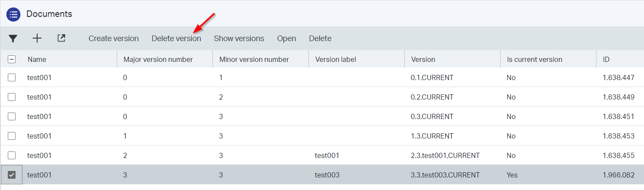This screenshot has width=644, height=190.
Task: Show versions of the selected document
Action: pos(239,39)
